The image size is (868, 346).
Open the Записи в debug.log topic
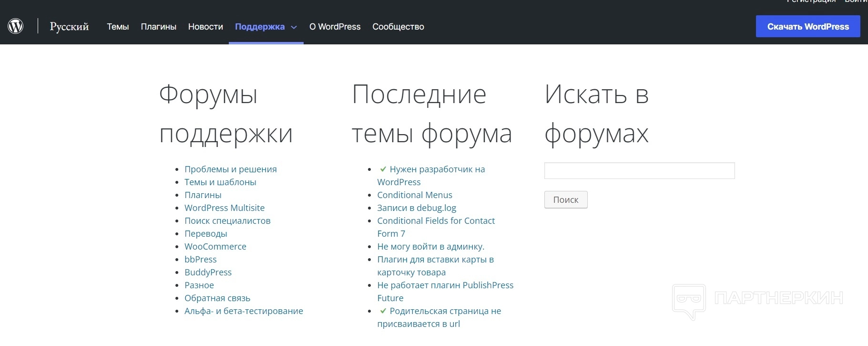point(417,208)
